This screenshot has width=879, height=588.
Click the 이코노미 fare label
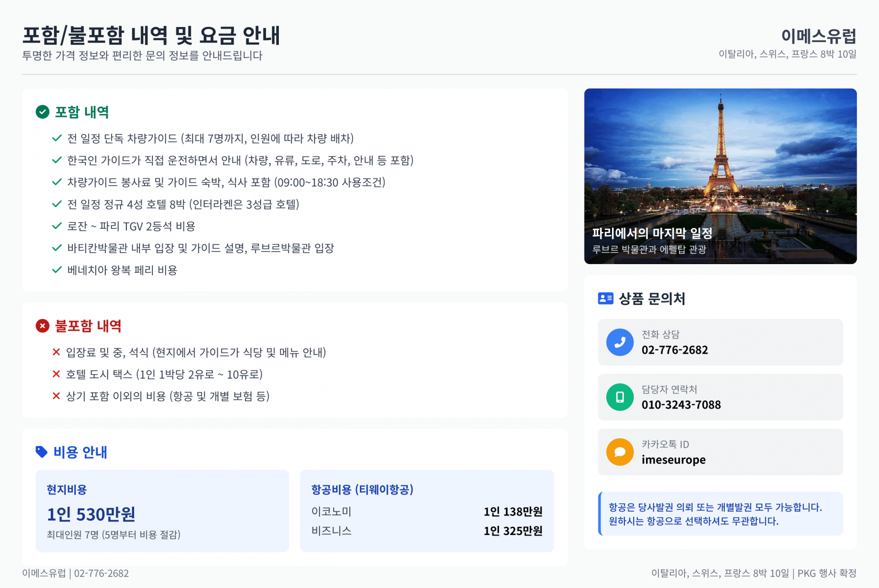331,512
